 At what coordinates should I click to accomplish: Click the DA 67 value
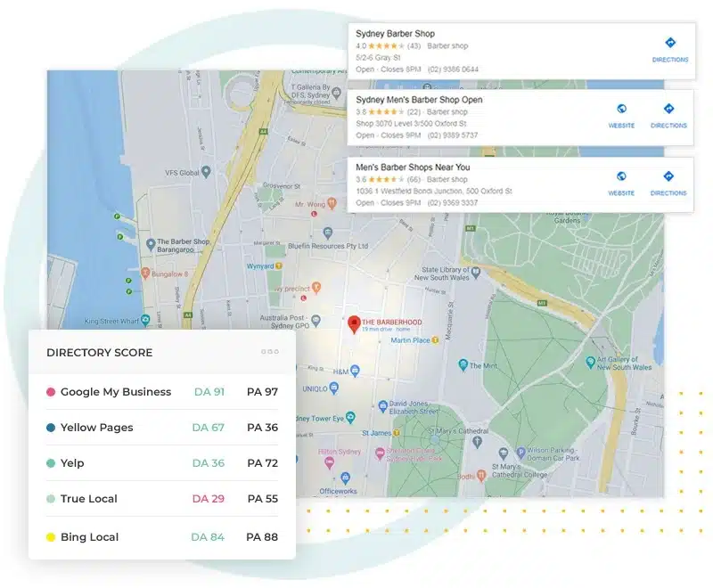point(209,428)
